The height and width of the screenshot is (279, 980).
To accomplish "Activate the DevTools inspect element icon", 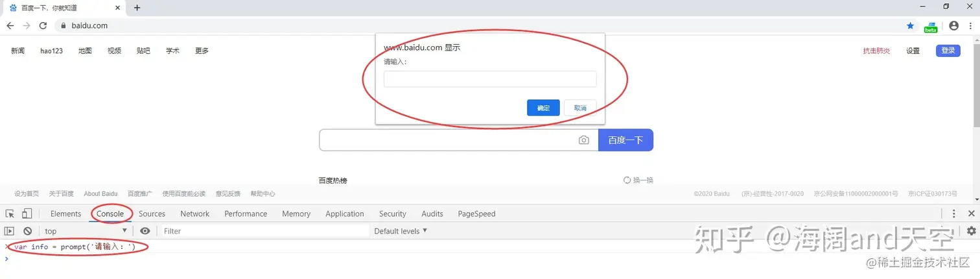I will (x=10, y=213).
